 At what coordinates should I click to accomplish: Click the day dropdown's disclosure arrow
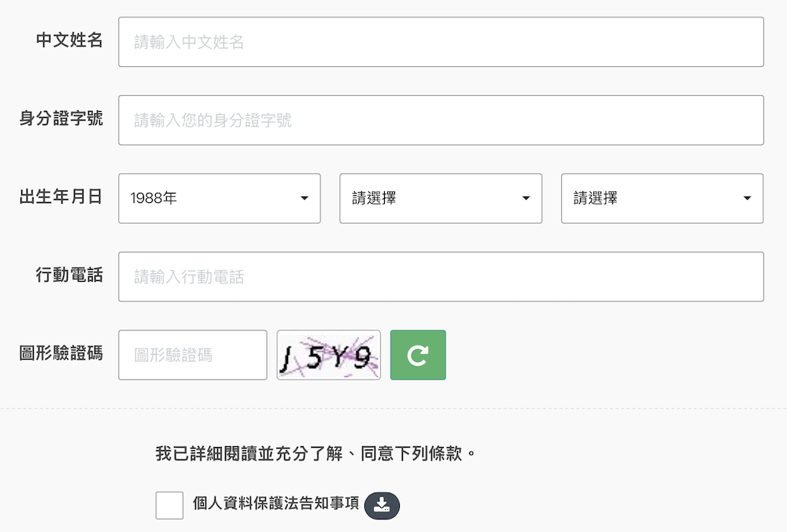coord(747,199)
